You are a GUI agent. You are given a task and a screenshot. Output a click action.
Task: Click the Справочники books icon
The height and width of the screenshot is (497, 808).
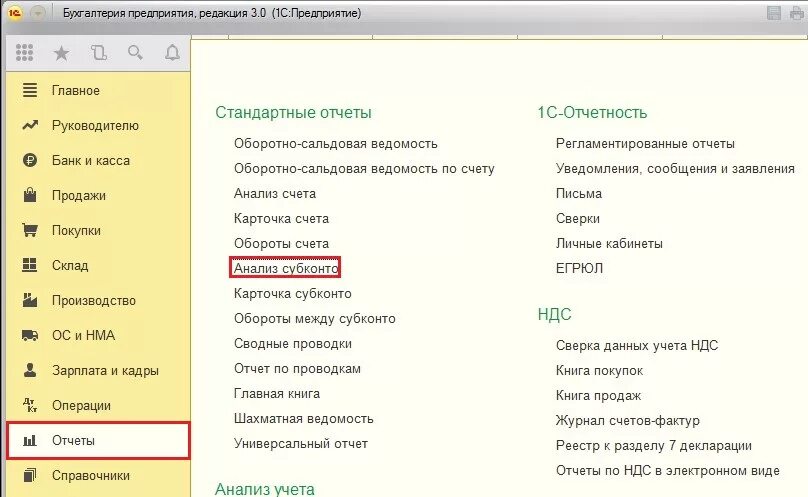tap(30, 475)
